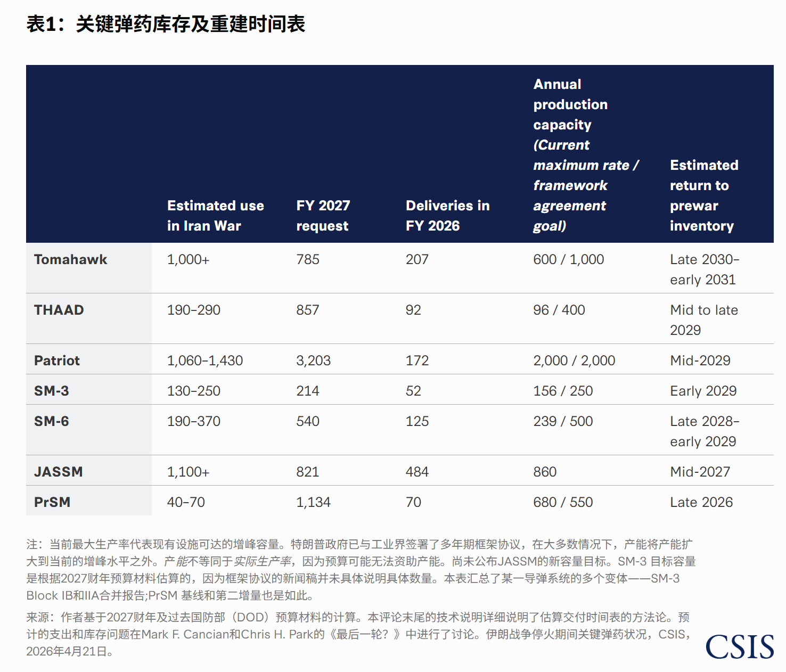This screenshot has width=786, height=672.
Task: Click 'Late 2028–early 2029' cell
Action: pyautogui.click(x=705, y=431)
